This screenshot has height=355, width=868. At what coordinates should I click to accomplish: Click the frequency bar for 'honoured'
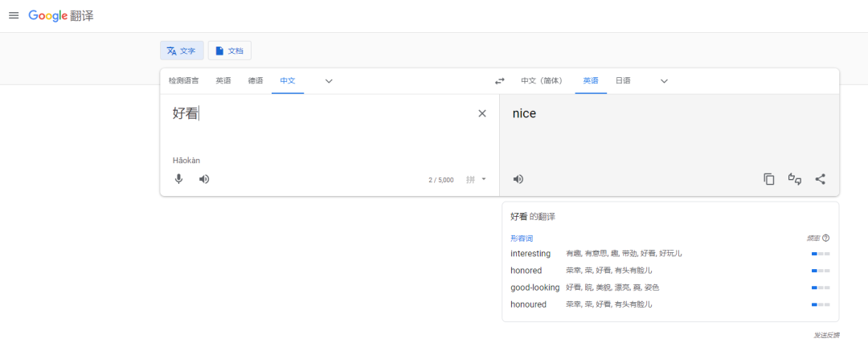click(x=821, y=304)
